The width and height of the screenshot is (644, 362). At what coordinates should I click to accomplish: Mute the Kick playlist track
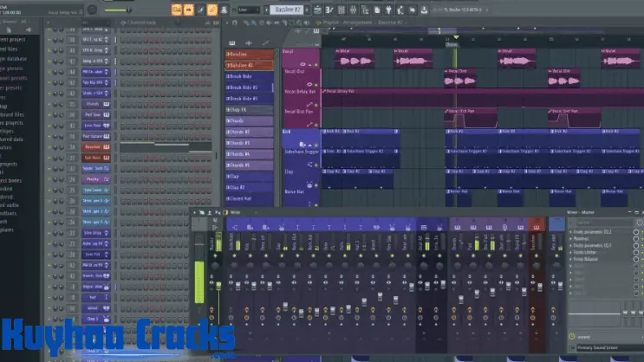315,145
